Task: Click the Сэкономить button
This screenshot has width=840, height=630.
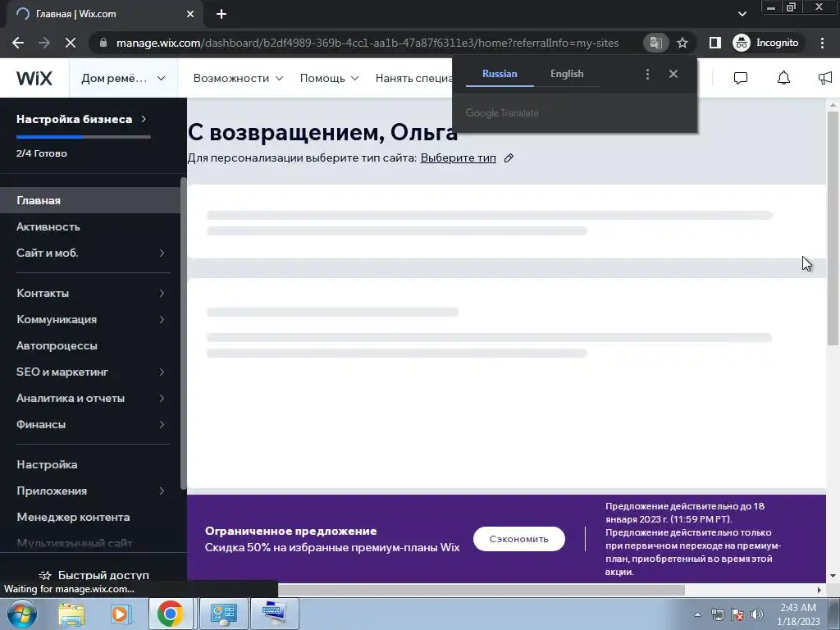Action: coord(518,539)
